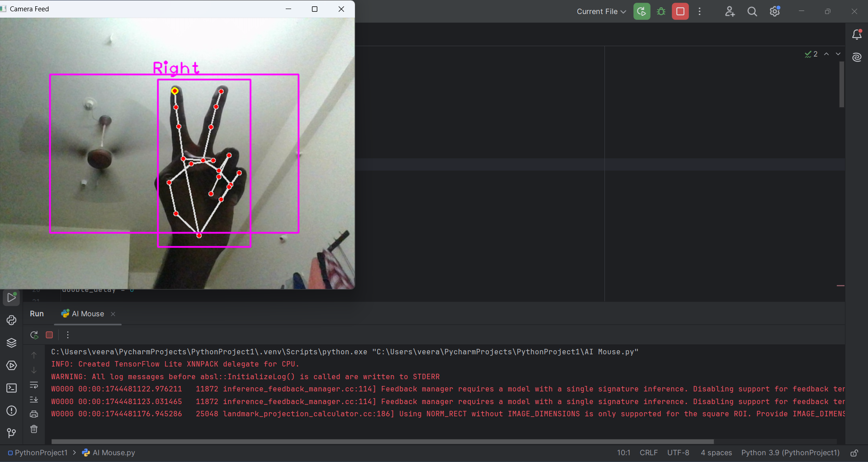
Task: Toggle soft-wrap in the Run console
Action: click(34, 385)
